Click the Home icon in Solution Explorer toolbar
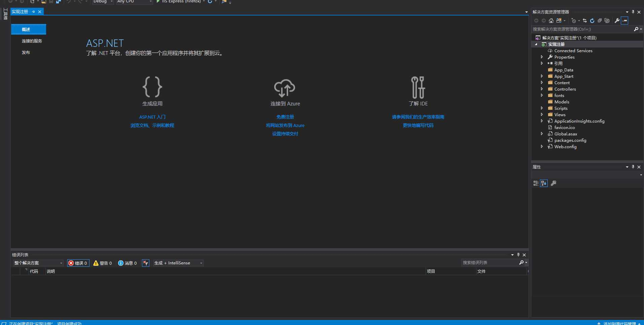Image resolution: width=644 pixels, height=325 pixels. [551, 21]
